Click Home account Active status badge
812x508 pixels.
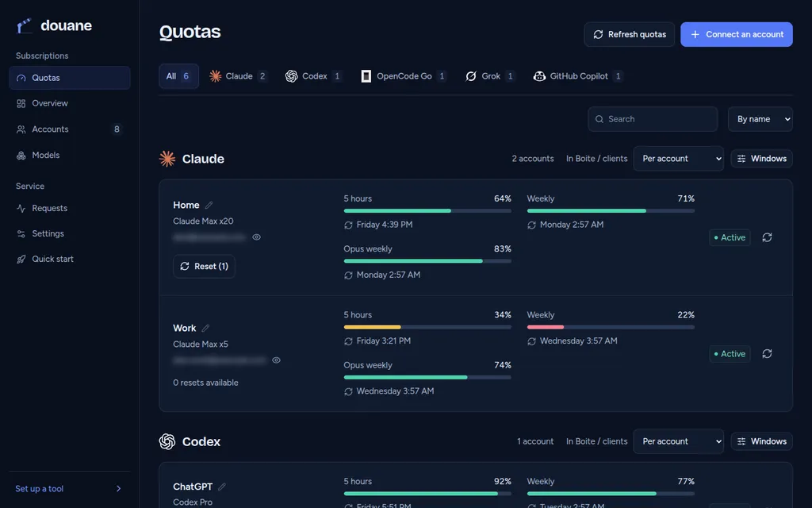click(x=730, y=237)
